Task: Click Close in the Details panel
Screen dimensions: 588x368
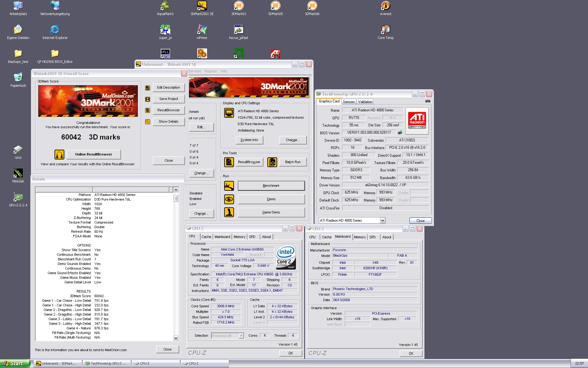Action: click(168, 349)
